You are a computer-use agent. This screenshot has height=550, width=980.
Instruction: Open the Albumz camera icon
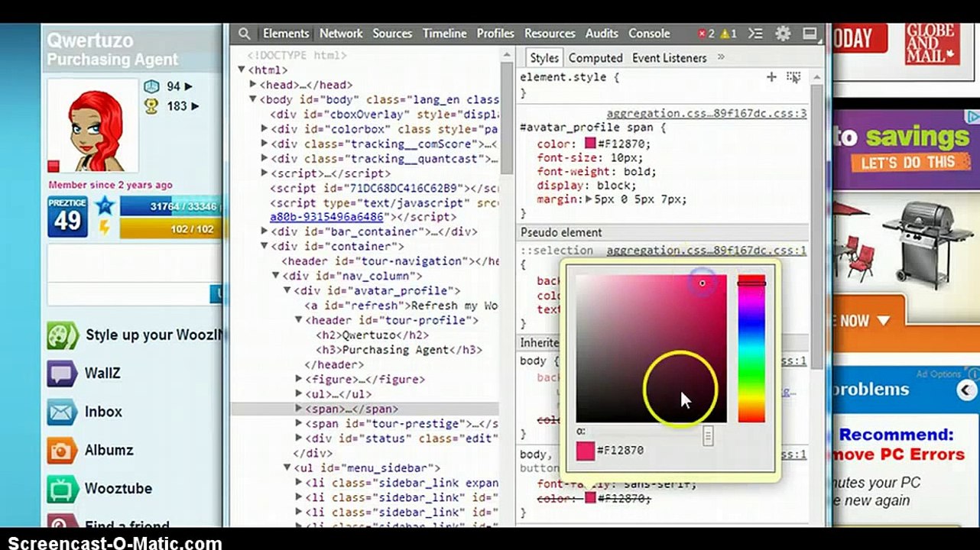click(62, 451)
